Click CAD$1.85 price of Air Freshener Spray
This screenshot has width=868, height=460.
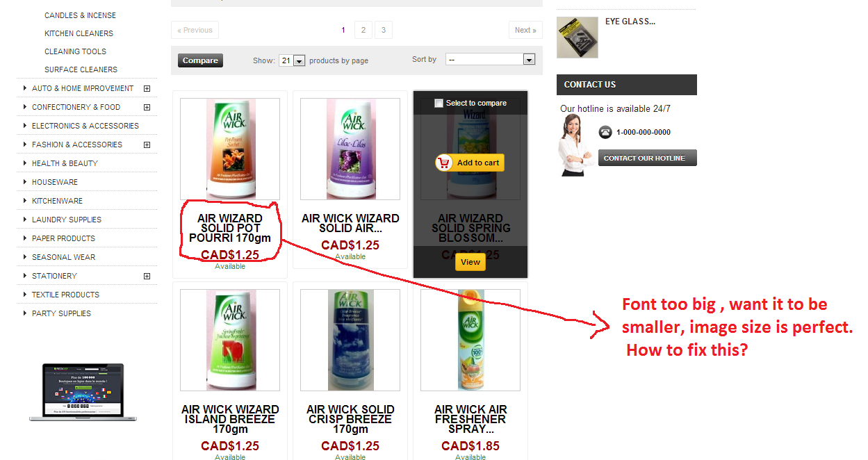point(470,446)
